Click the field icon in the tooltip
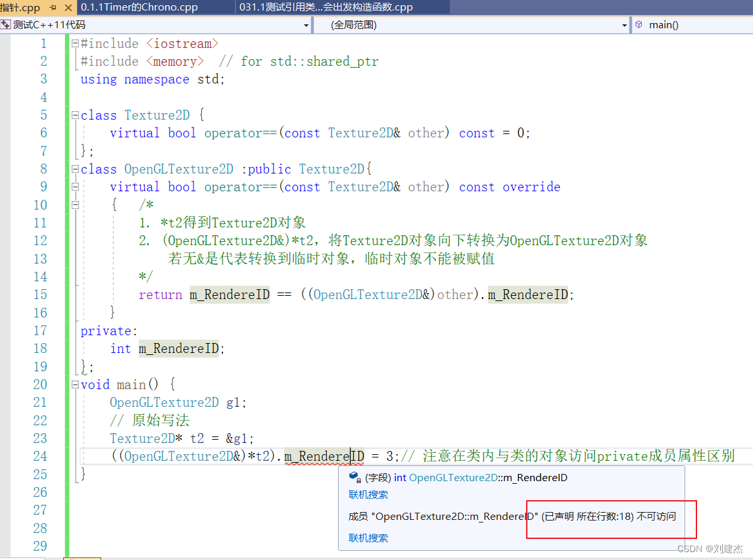Viewport: 753px width, 560px height. point(355,477)
